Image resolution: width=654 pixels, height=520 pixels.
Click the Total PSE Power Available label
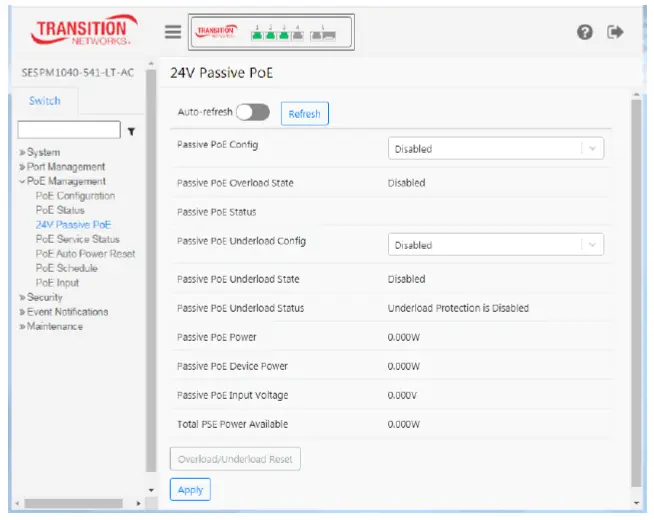(x=233, y=425)
